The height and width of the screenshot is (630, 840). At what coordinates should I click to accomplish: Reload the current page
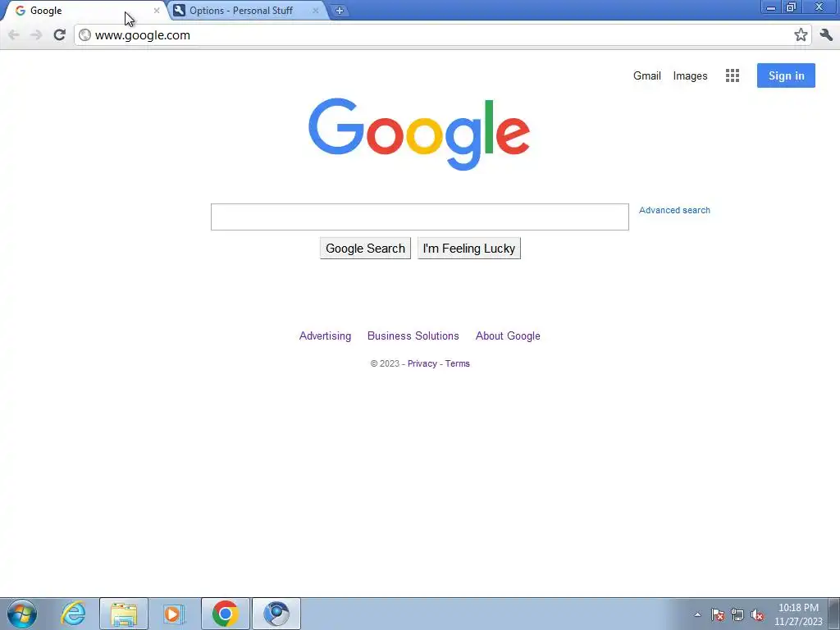click(x=59, y=34)
